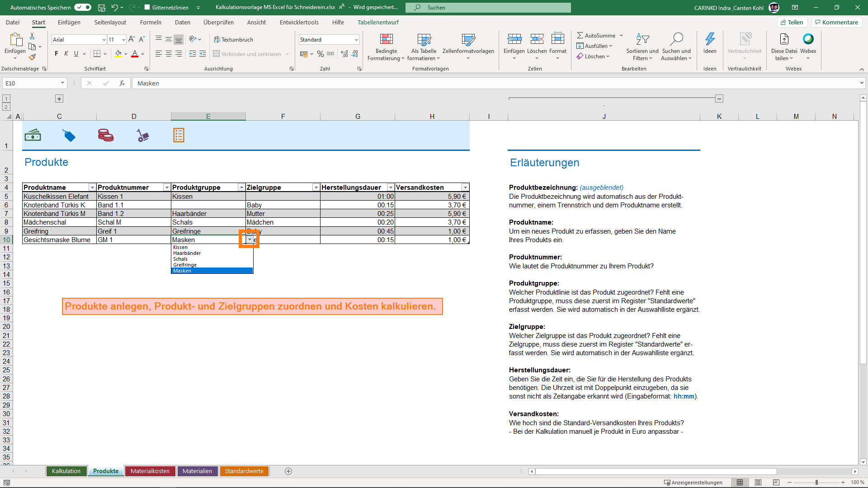Switch to Standardwerte sheet tab
The width and height of the screenshot is (868, 488).
244,471
